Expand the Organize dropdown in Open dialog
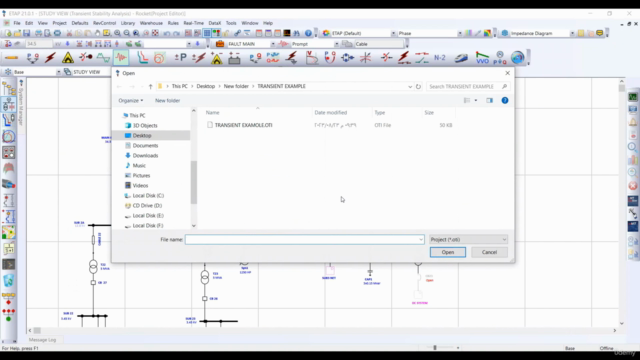Viewport: 640px width, 360px height. coord(131,100)
